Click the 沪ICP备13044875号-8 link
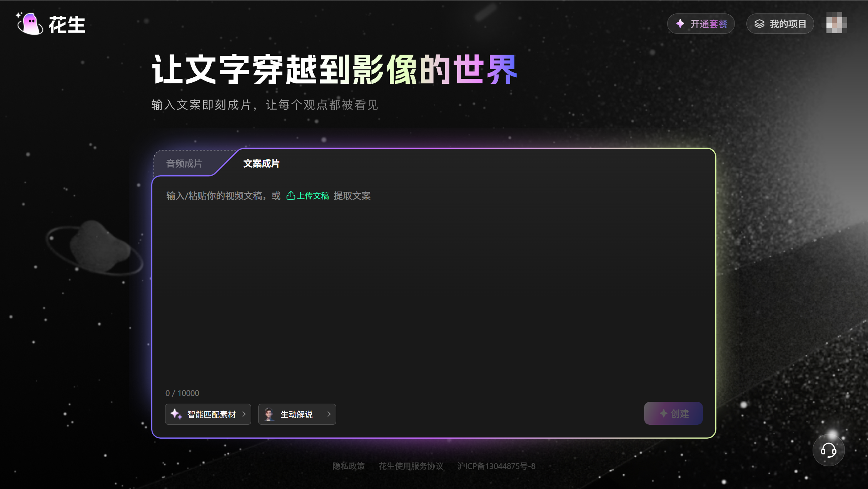Image resolution: width=868 pixels, height=489 pixels. tap(496, 466)
